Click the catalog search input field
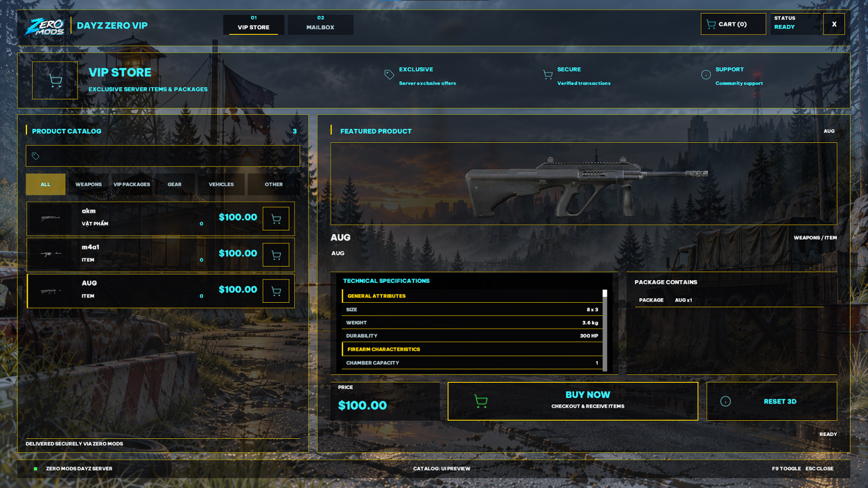The height and width of the screenshot is (488, 868). tap(163, 156)
